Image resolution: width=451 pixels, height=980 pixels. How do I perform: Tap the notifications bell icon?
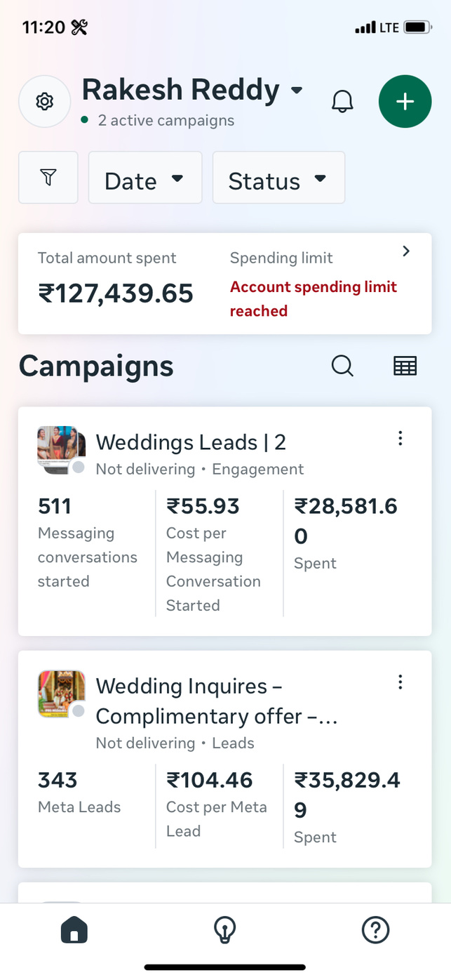[x=342, y=102]
